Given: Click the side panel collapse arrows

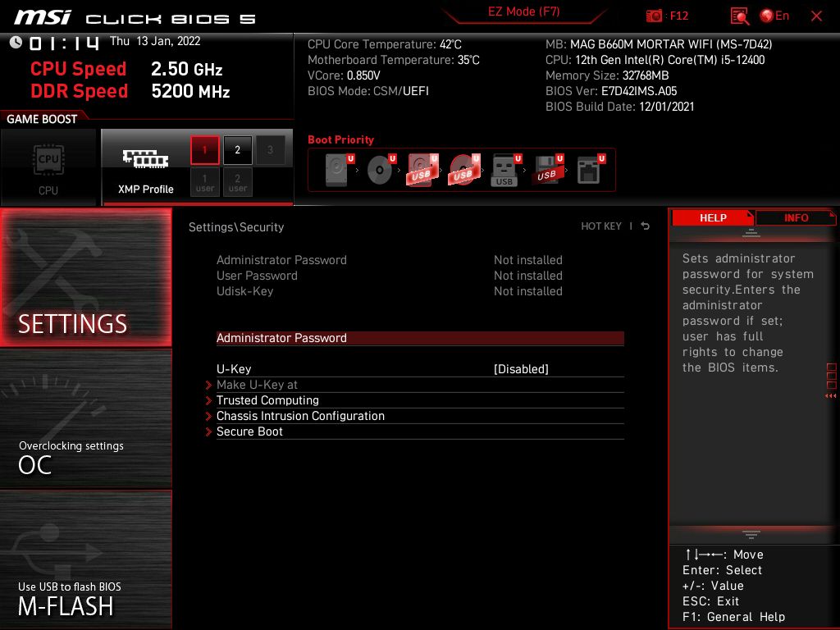Looking at the screenshot, I should (x=830, y=396).
